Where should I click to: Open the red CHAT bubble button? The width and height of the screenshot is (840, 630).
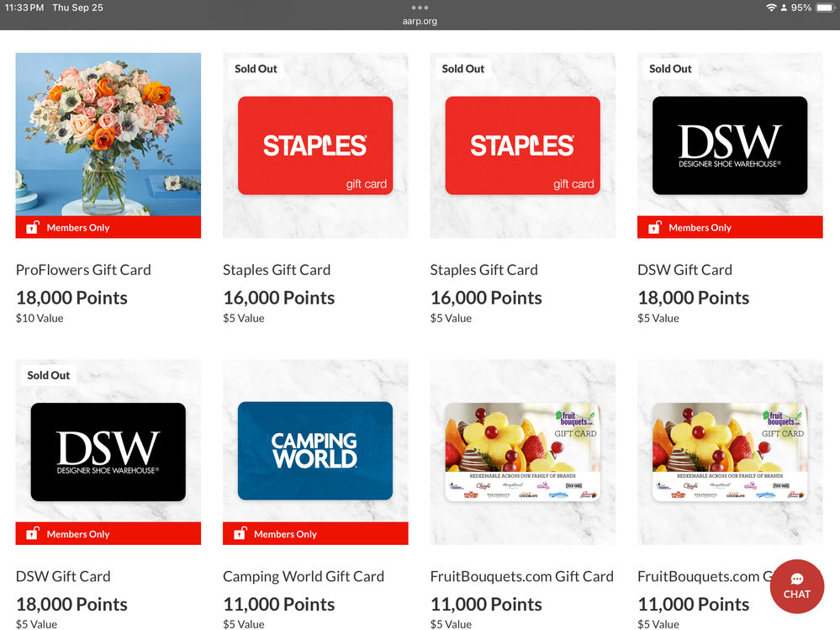pos(796,586)
